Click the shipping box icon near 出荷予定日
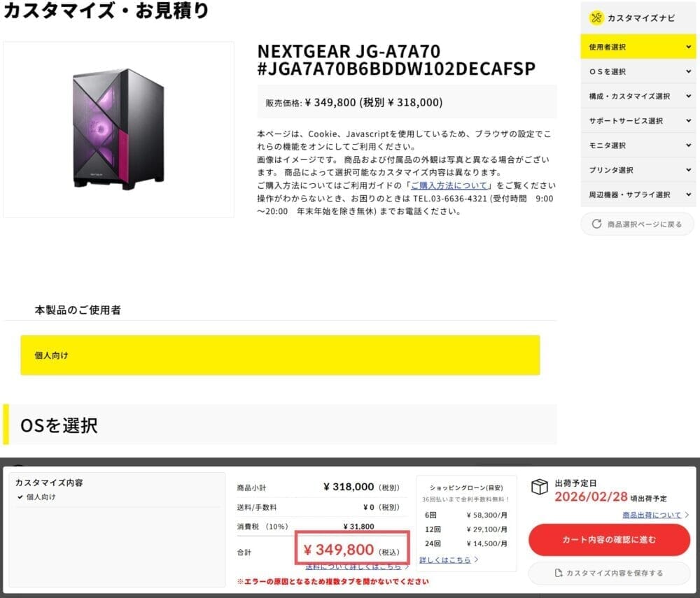This screenshot has width=700, height=598. click(x=539, y=487)
